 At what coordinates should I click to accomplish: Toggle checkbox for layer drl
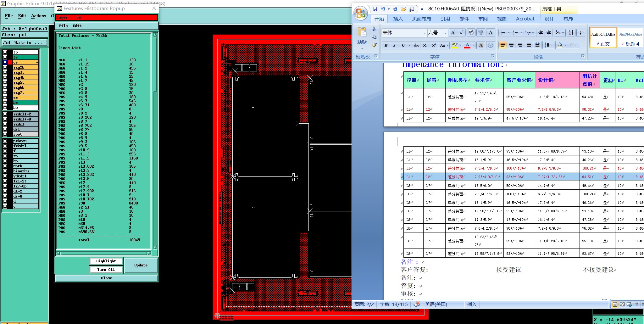[x=5, y=129]
